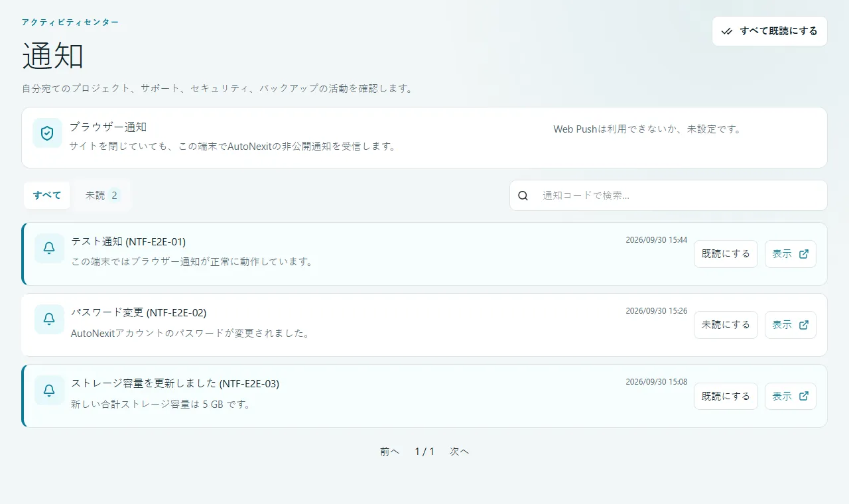Click the timestamp 2026/09/30 15:44
849x504 pixels.
tap(657, 240)
